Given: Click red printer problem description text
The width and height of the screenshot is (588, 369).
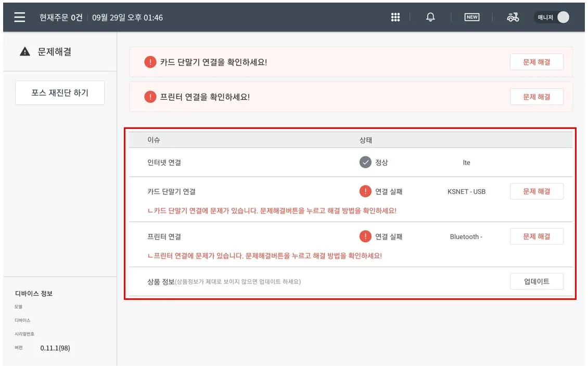Looking at the screenshot, I should coord(265,256).
